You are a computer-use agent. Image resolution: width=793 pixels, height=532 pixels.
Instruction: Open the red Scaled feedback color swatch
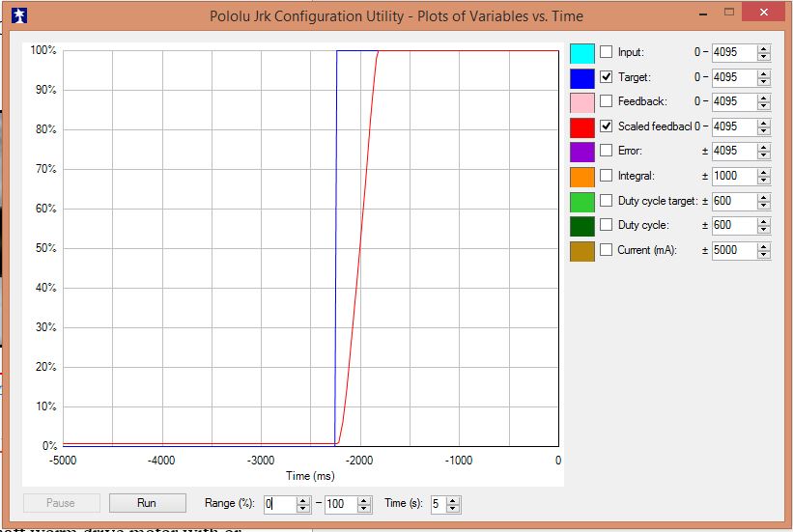(x=582, y=127)
